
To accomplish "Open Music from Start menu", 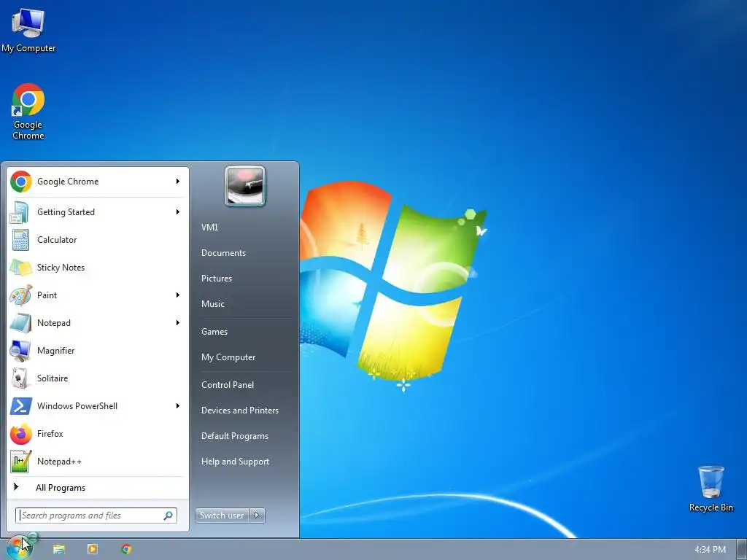I will [212, 304].
